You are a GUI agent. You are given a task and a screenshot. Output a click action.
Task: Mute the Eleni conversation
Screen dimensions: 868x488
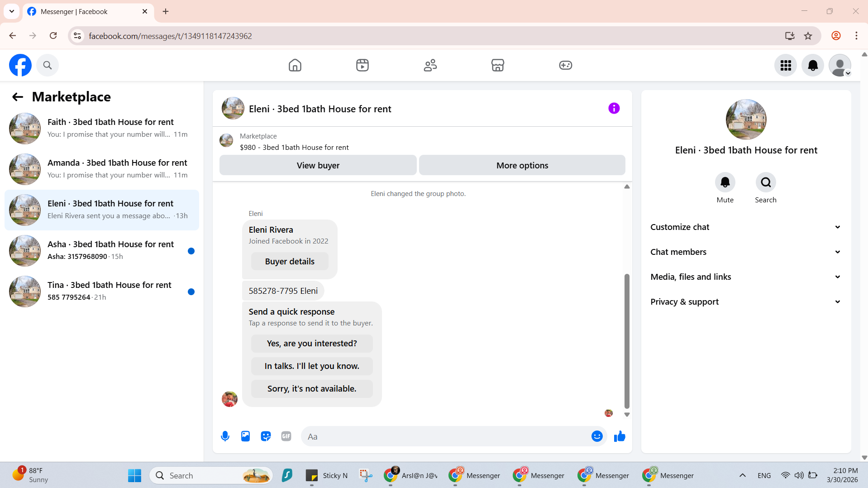click(725, 182)
